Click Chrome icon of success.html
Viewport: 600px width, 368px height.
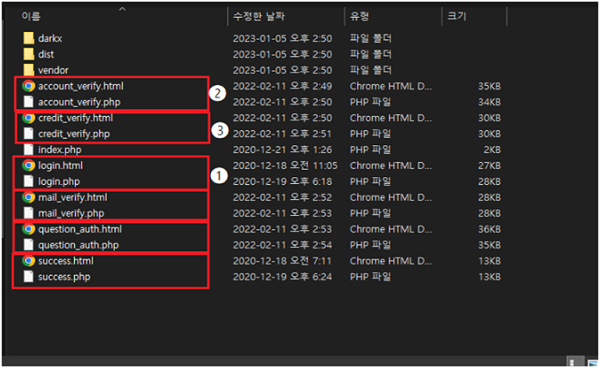[x=28, y=261]
